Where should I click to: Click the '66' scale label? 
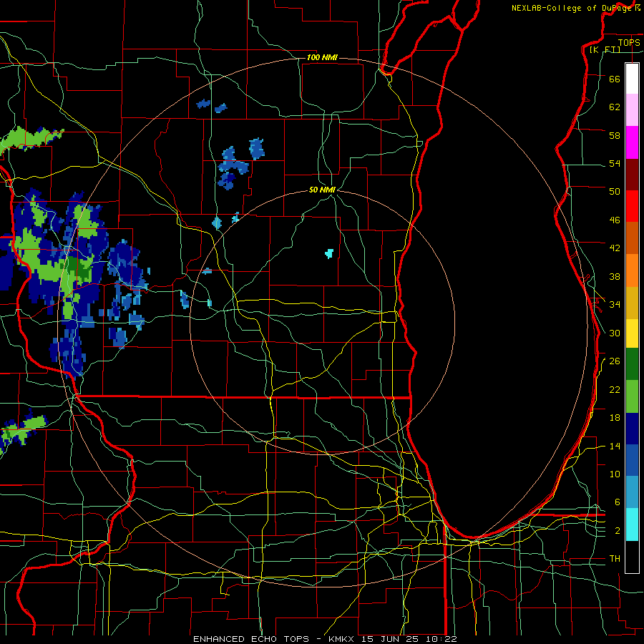[x=615, y=79]
